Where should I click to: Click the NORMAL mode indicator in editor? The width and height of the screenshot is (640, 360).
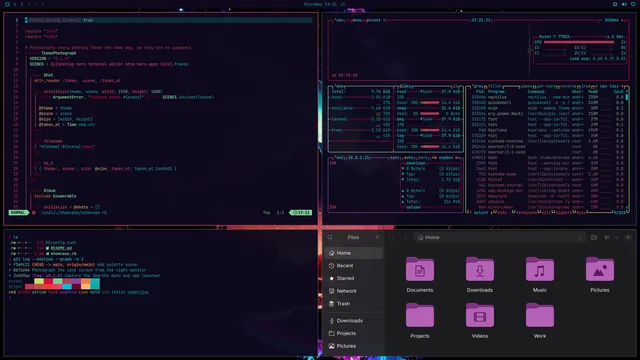[x=18, y=213]
